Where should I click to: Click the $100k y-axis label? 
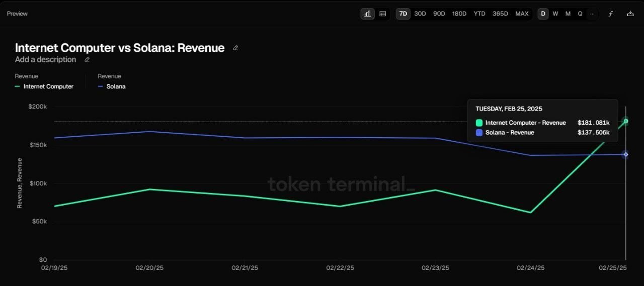38,183
